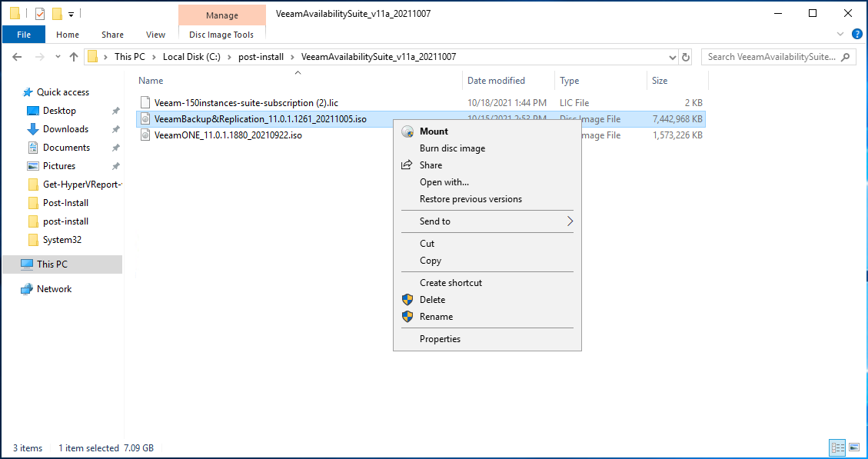Viewport: 868px width, 459px height.
Task: Open the Share ribbon tab
Action: (x=112, y=35)
